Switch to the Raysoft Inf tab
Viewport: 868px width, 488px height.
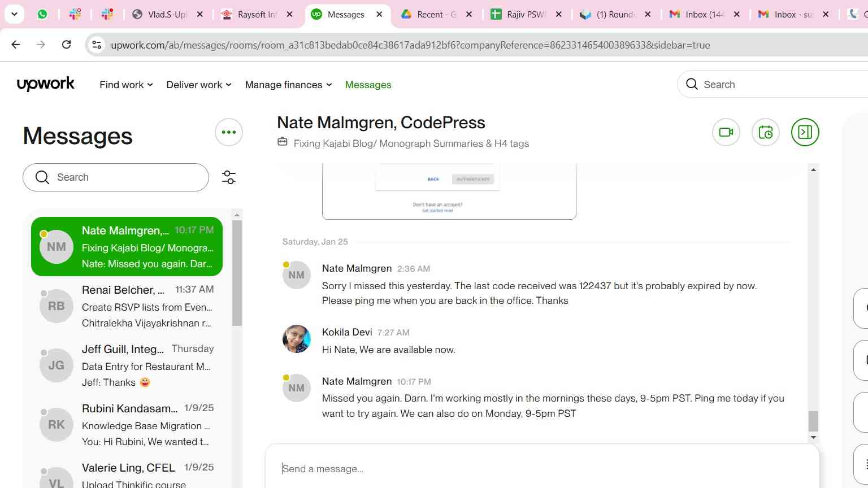(257, 14)
